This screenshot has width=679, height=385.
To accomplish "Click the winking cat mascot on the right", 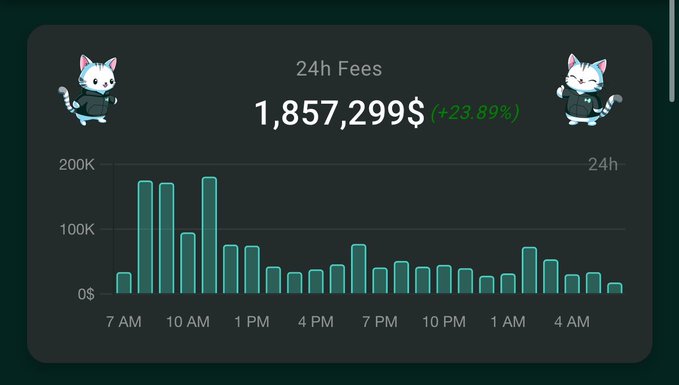I will pos(589,90).
